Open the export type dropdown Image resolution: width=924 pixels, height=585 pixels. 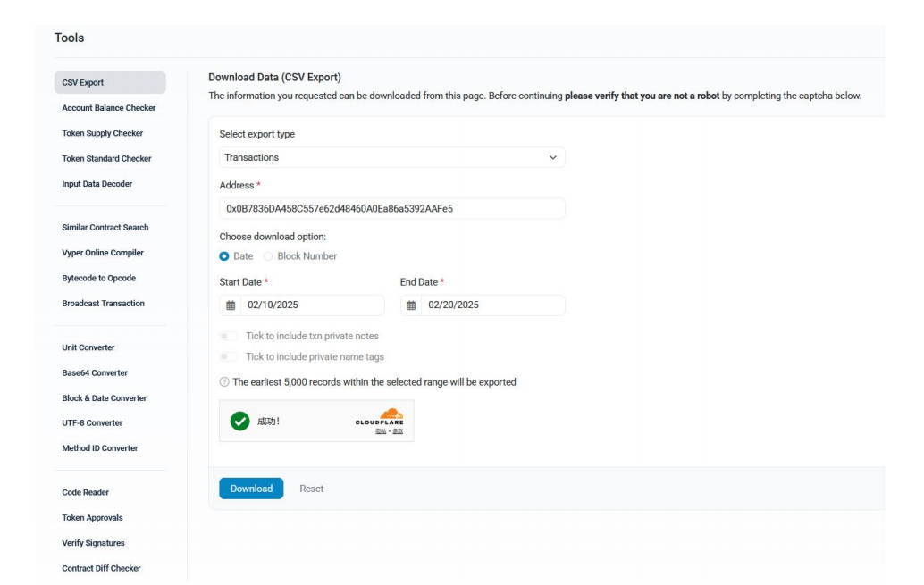tap(391, 158)
